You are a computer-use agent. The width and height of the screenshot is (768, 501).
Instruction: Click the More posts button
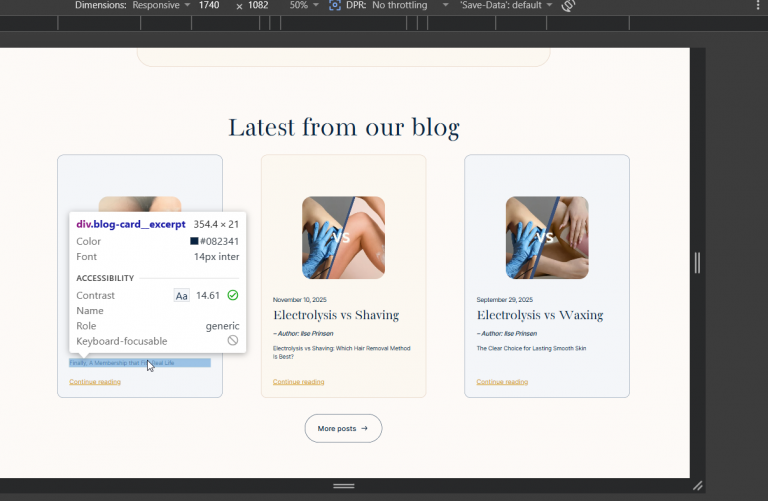[343, 429]
